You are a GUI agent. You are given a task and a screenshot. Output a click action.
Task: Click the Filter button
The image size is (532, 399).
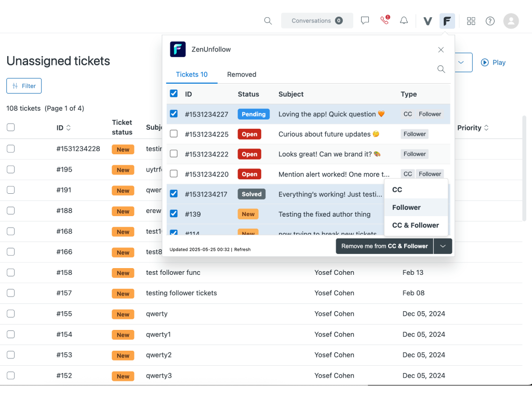pyautogui.click(x=24, y=86)
